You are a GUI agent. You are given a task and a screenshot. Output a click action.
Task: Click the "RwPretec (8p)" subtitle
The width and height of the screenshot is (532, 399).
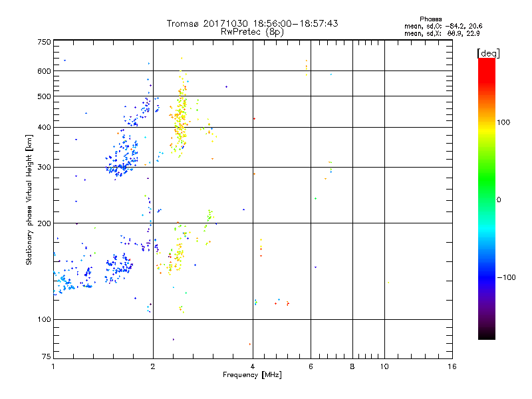[x=252, y=32]
